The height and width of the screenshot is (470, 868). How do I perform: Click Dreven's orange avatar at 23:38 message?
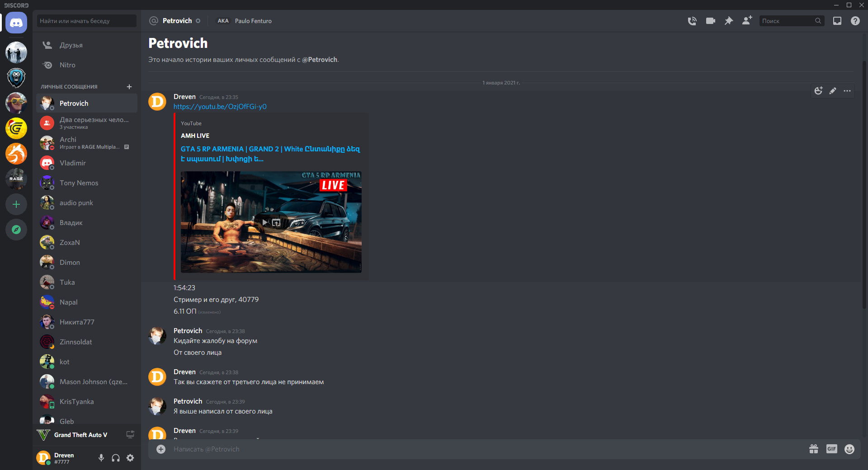157,377
